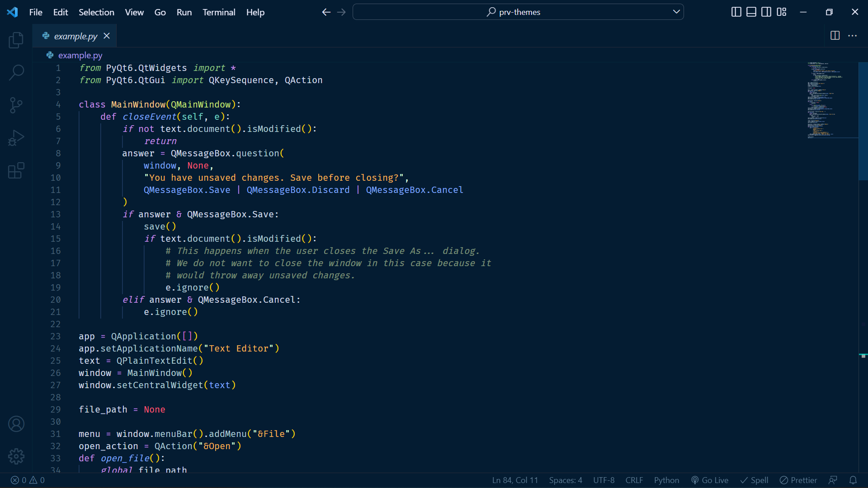
Task: Open the Accounts icon
Action: point(16,424)
